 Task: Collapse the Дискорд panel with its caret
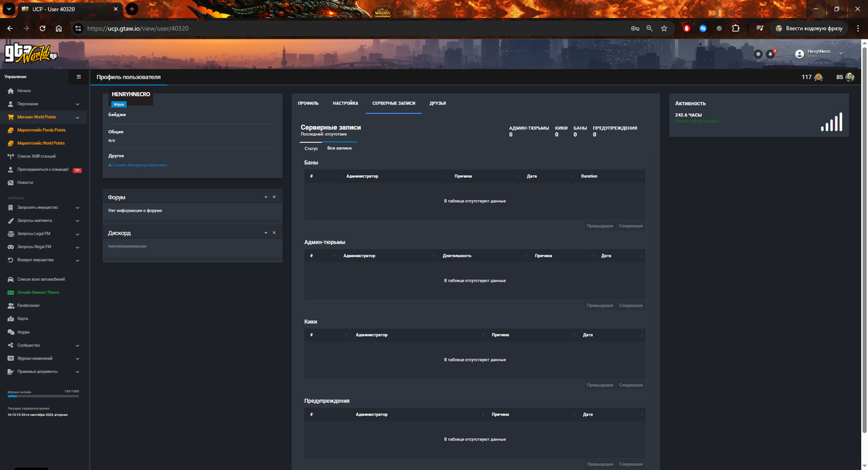pyautogui.click(x=266, y=233)
